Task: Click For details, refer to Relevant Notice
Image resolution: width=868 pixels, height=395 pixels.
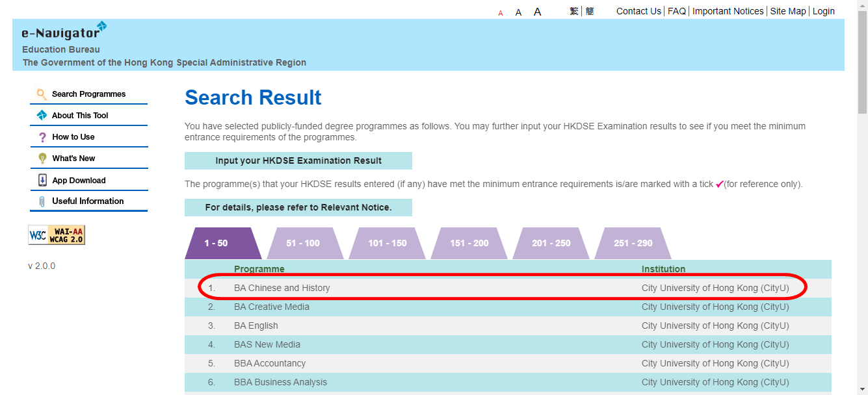Action: point(298,207)
